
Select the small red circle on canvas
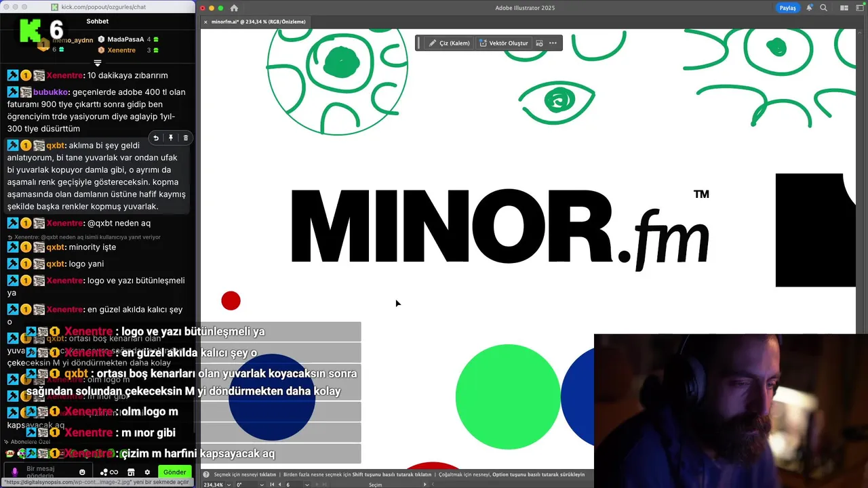pos(231,301)
